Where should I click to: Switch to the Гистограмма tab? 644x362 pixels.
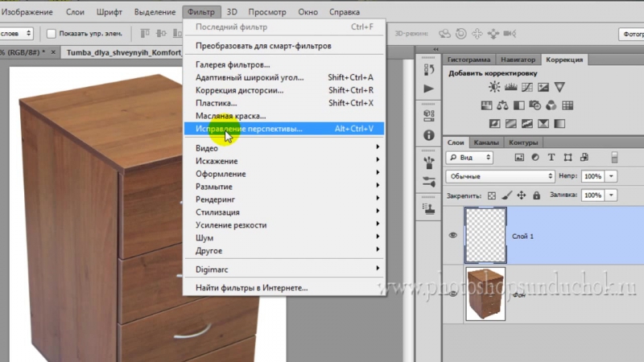[x=469, y=60]
